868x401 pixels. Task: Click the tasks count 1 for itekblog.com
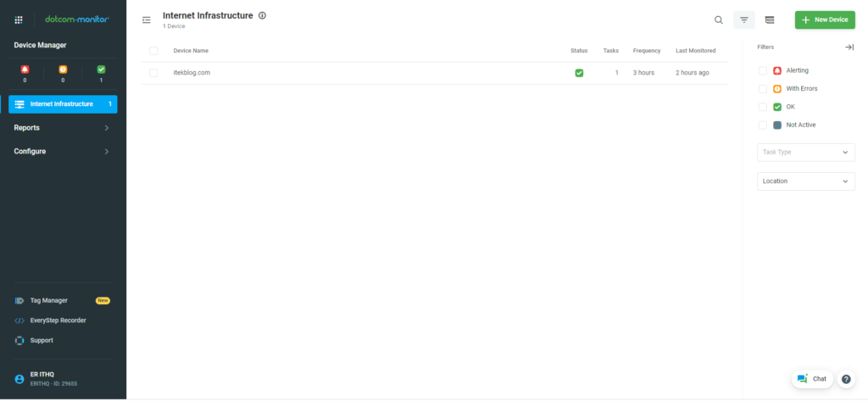617,73
